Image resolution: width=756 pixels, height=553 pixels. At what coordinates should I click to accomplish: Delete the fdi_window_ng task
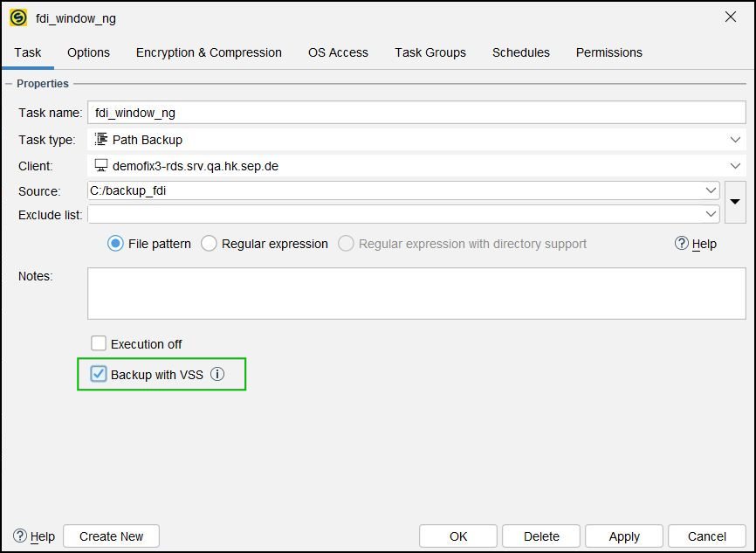click(x=540, y=536)
